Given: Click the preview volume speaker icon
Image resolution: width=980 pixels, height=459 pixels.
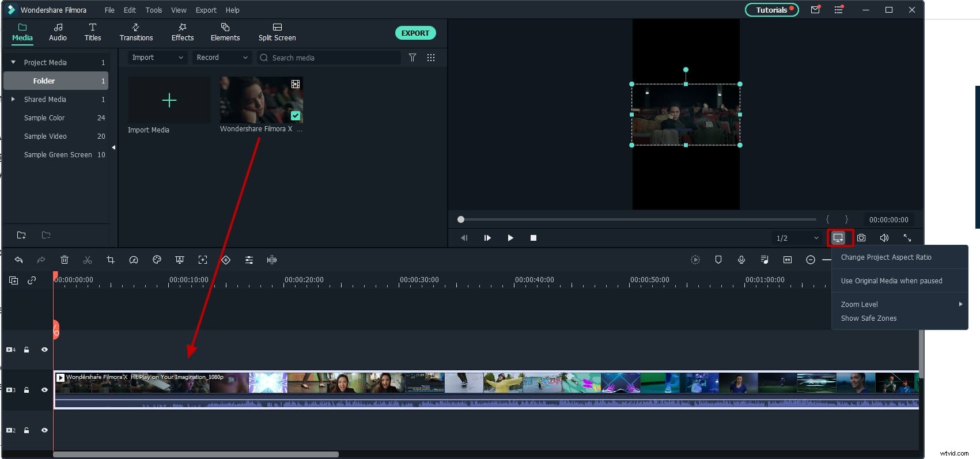Looking at the screenshot, I should coord(884,237).
